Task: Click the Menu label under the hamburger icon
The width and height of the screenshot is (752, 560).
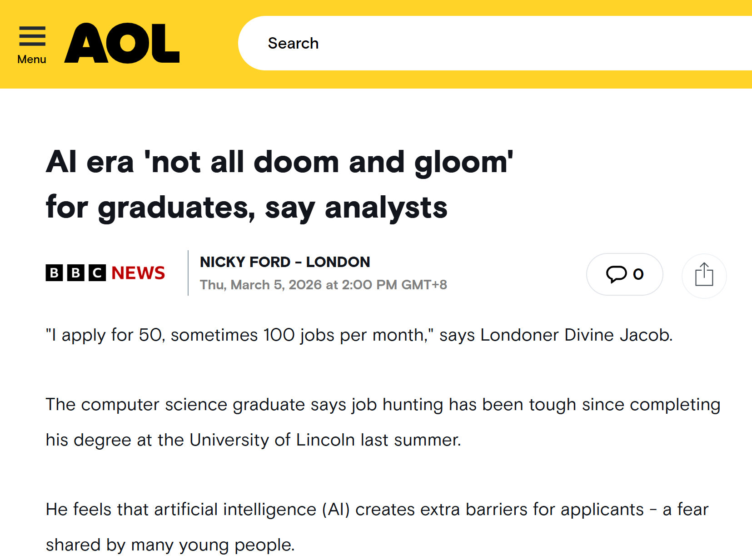Action: (32, 59)
